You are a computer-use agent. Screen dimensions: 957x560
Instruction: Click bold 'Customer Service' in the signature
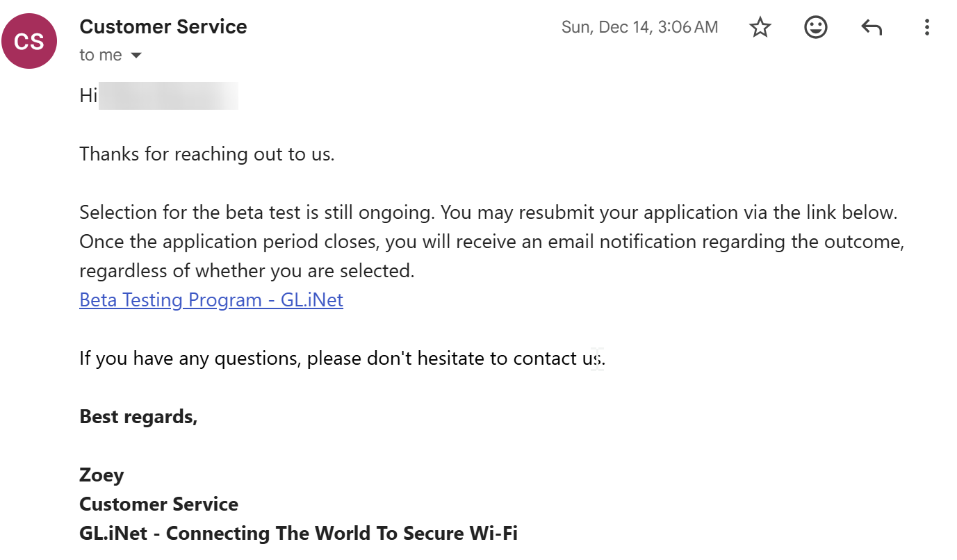(x=159, y=504)
